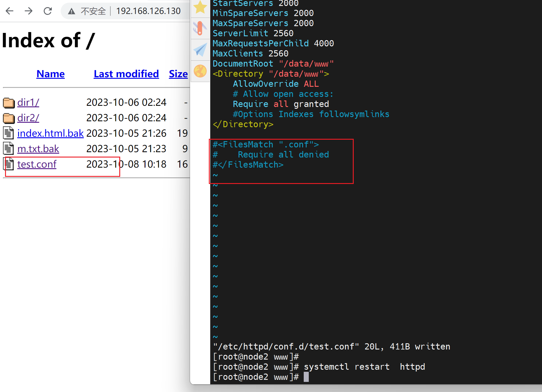Click the browser back arrow
The width and height of the screenshot is (542, 392).
10,11
